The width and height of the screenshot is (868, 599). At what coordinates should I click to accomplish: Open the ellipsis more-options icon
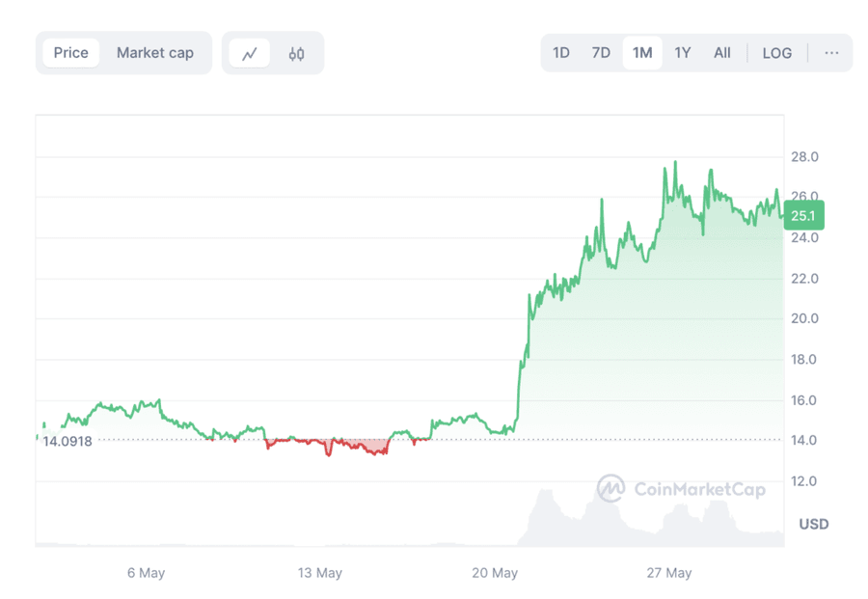[x=831, y=53]
